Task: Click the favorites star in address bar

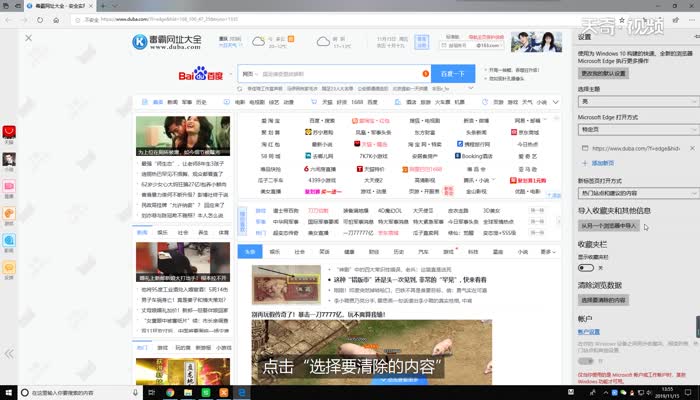Action: coord(622,20)
